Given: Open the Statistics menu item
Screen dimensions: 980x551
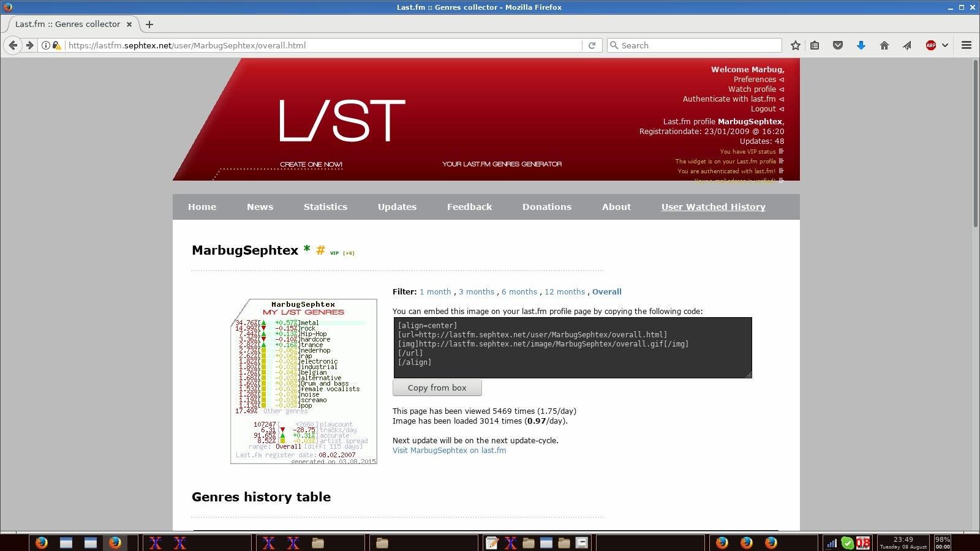Looking at the screenshot, I should click(x=325, y=207).
